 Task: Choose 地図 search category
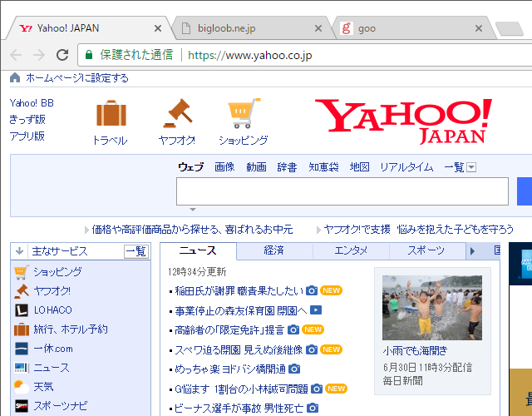coord(360,167)
